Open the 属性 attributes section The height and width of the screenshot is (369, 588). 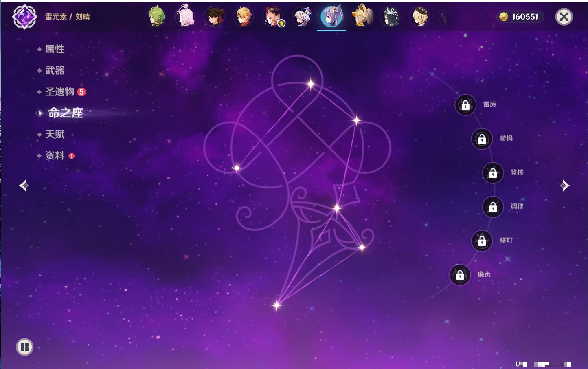pos(55,49)
